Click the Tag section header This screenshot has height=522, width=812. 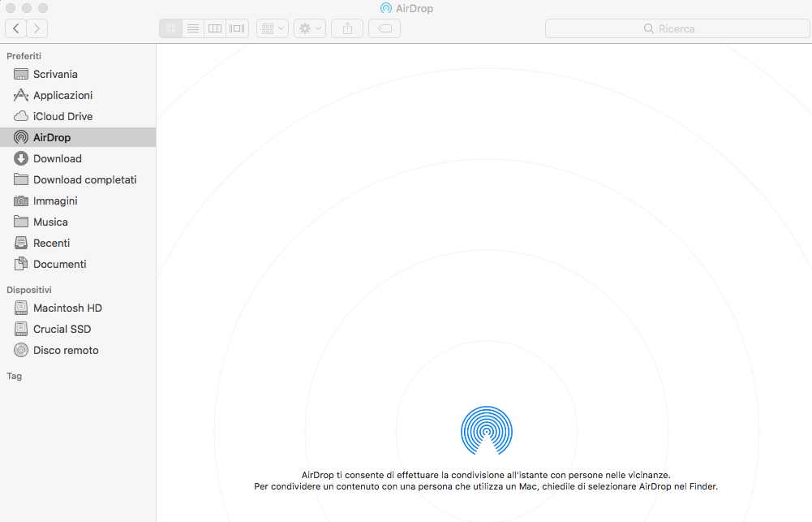coord(14,377)
